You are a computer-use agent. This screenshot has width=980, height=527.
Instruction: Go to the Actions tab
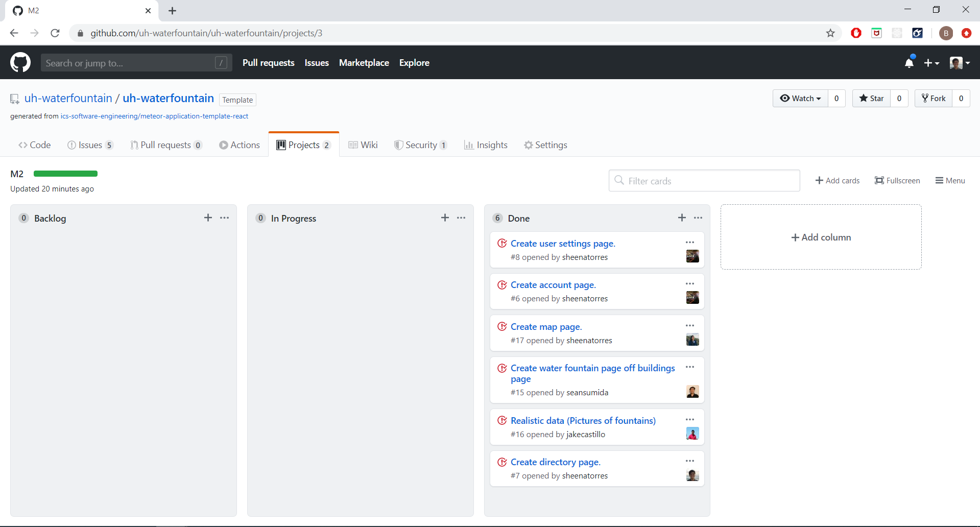tap(240, 145)
